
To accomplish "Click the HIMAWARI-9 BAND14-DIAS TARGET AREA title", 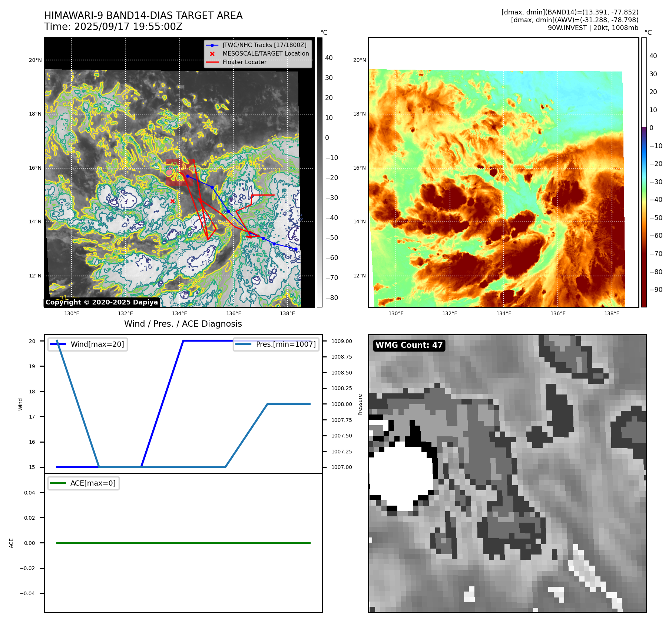I will pyautogui.click(x=143, y=16).
